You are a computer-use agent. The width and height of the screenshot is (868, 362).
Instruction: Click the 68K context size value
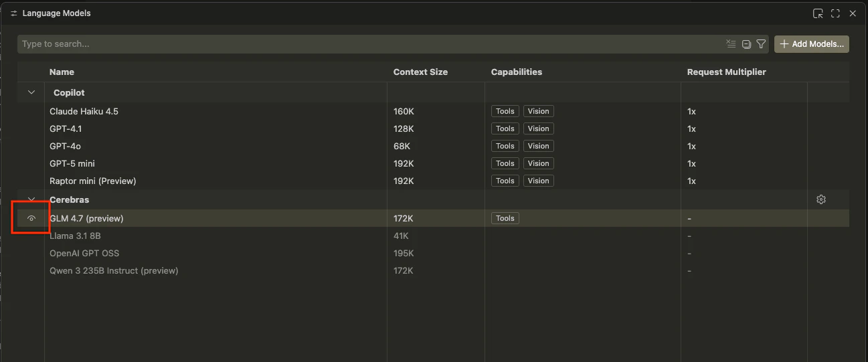click(x=402, y=146)
